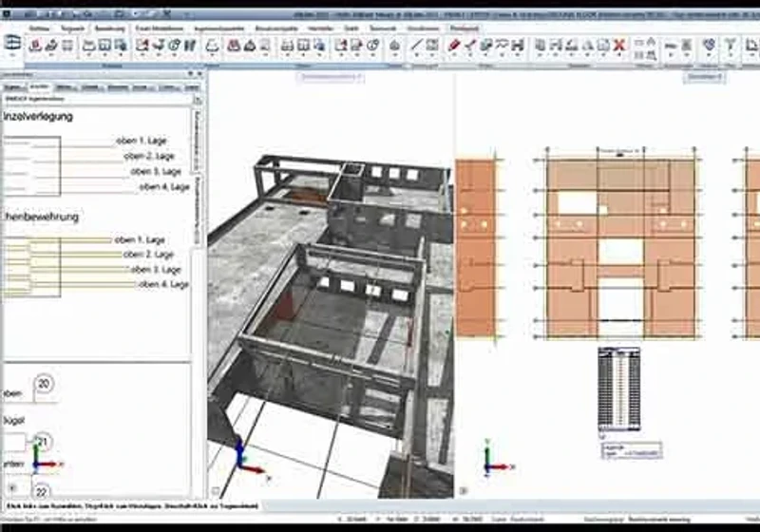Expand the arrow beneath the red X icon

pos(619,55)
